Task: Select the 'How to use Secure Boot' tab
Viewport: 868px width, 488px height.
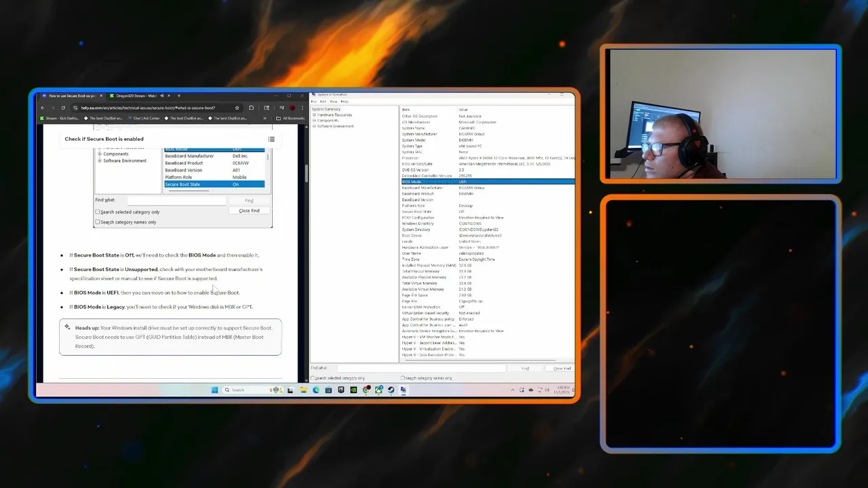Action: 71,96
